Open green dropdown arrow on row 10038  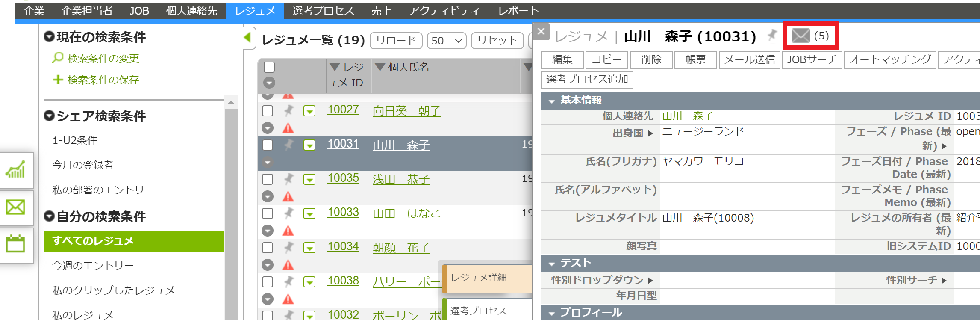coord(309,282)
